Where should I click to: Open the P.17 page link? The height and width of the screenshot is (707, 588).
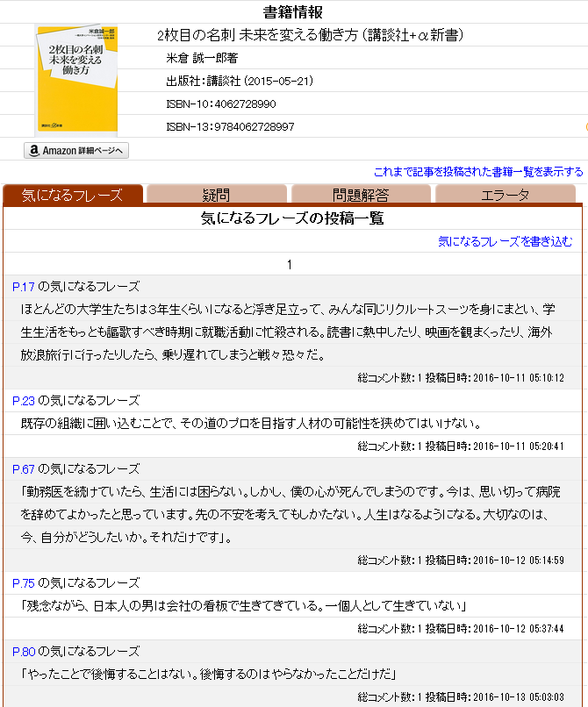point(24,287)
